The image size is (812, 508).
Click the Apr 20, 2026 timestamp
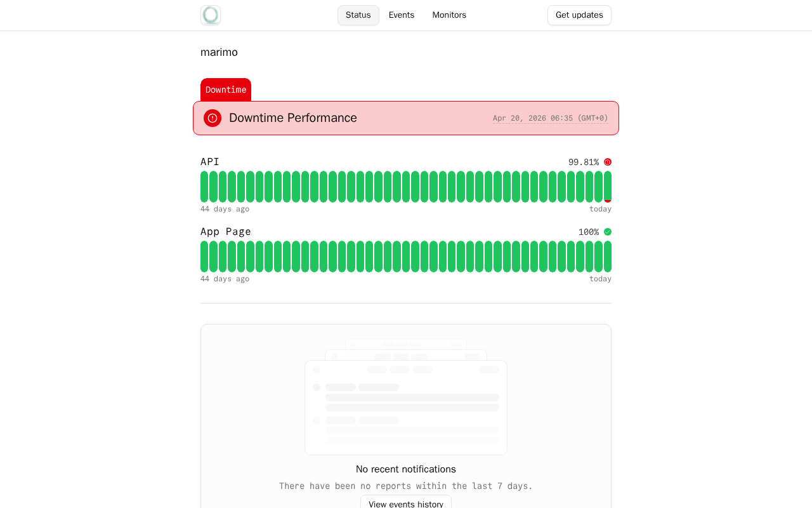coord(550,118)
